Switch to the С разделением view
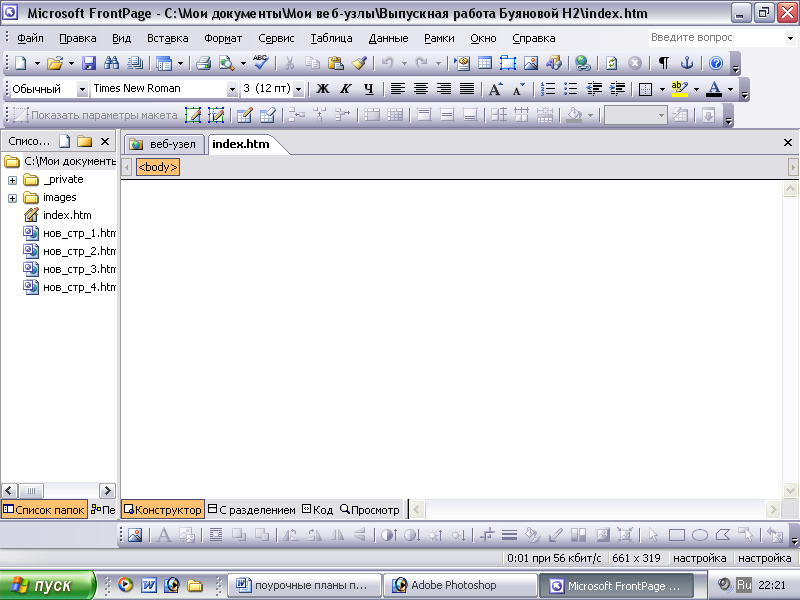This screenshot has height=600, width=800. tap(252, 510)
